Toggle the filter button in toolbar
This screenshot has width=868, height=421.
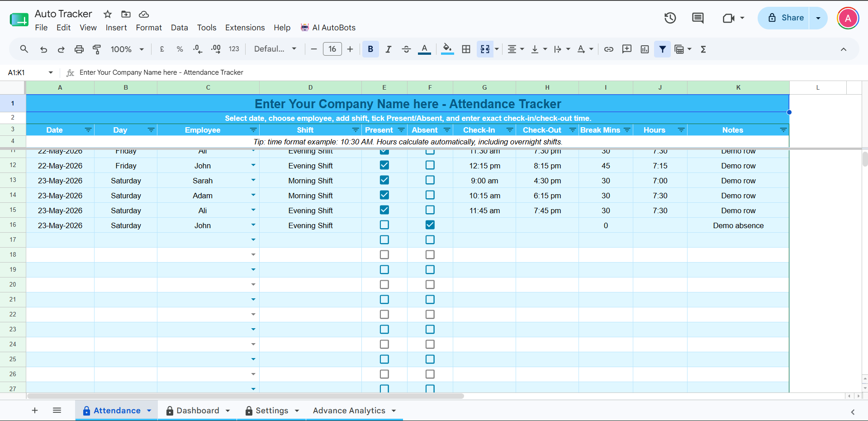point(662,49)
